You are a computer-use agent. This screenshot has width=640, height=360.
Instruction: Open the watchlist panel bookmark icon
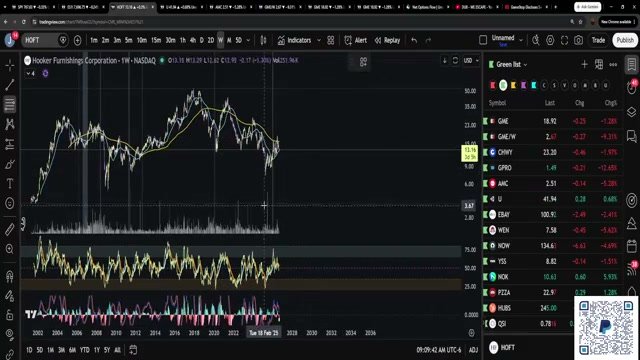coord(631,64)
